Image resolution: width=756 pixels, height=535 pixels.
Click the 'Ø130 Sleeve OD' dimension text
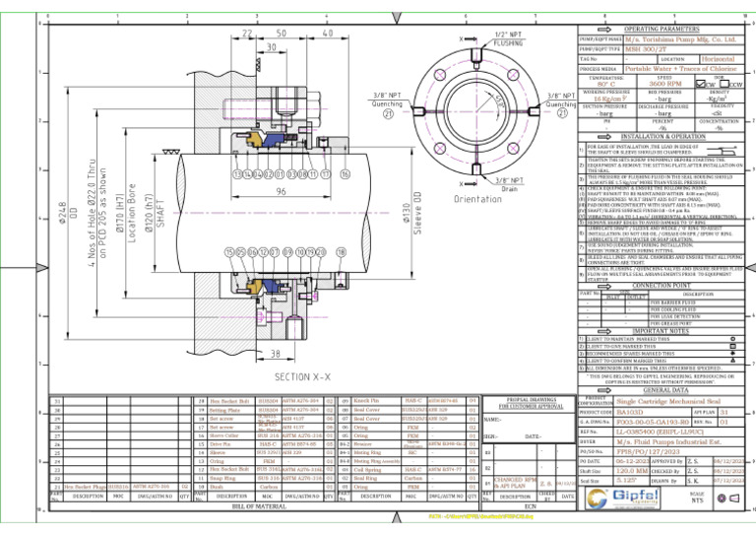(412, 213)
